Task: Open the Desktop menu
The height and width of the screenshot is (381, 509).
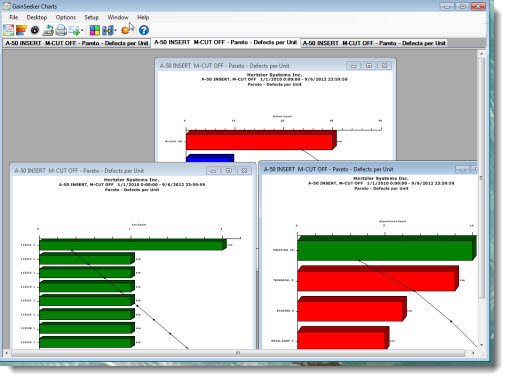Action: (x=37, y=17)
